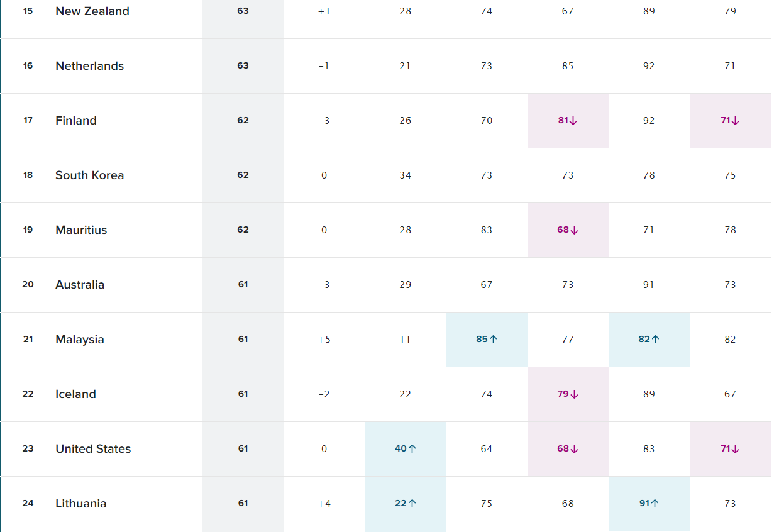Viewport: 779px width, 532px height.
Task: Click the down arrow in Iceland's 79 cell
Action: pyautogui.click(x=574, y=394)
